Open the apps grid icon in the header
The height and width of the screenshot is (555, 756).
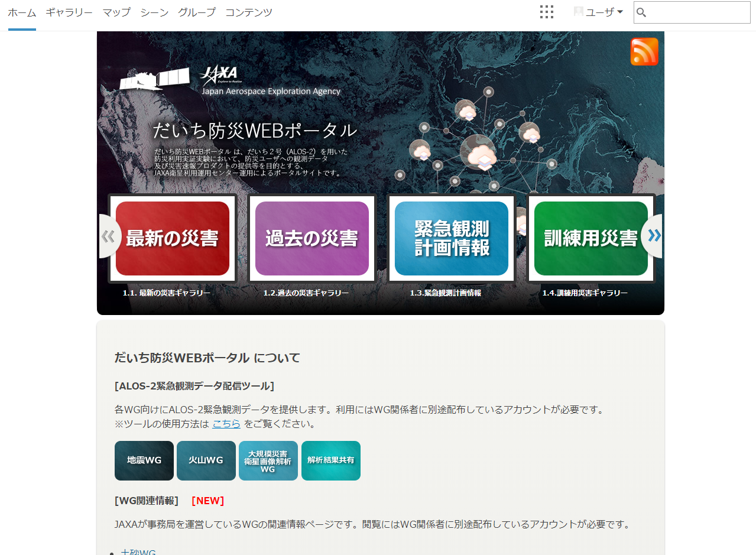coord(546,11)
